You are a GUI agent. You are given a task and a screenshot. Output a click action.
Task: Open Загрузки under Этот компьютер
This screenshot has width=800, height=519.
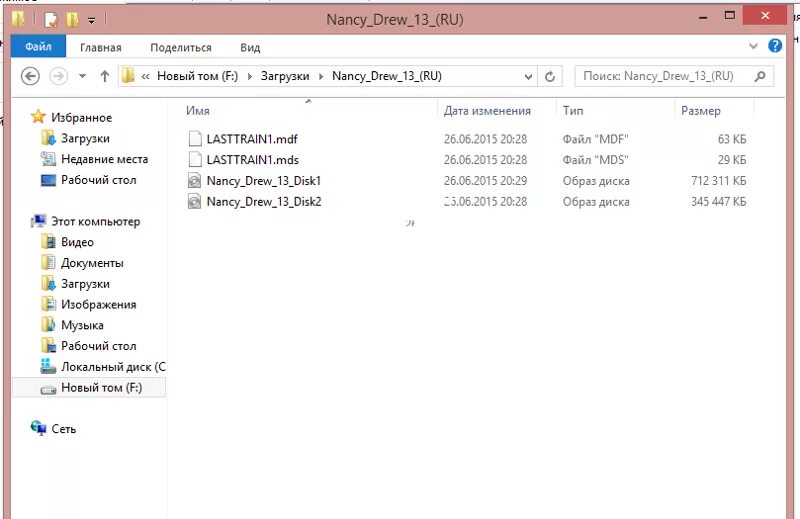(x=85, y=284)
